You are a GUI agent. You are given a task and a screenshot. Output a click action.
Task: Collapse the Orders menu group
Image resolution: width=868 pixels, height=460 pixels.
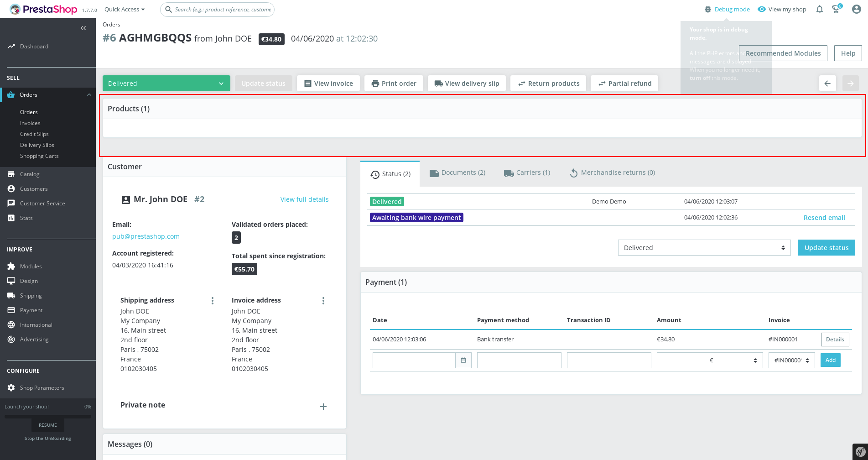88,94
